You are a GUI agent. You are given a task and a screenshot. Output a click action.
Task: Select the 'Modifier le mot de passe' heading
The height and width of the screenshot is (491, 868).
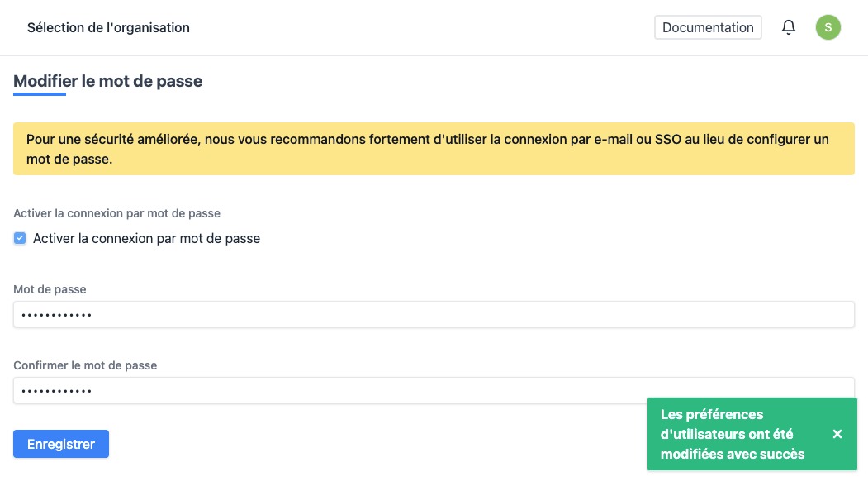[x=107, y=81]
